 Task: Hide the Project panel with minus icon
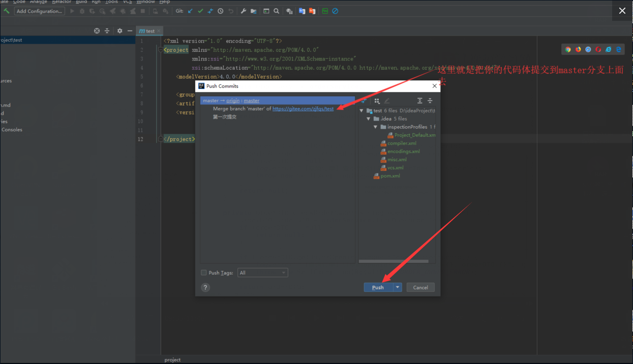click(x=130, y=31)
